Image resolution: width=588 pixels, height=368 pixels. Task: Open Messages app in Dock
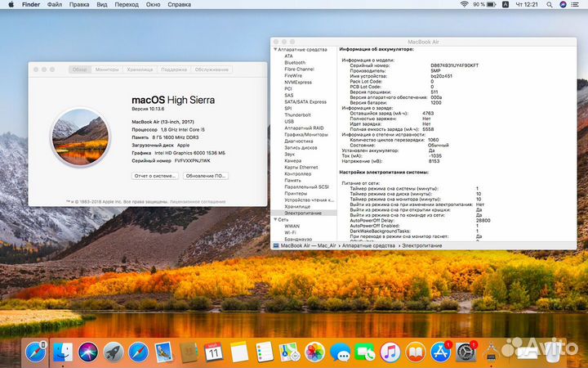coord(340,352)
